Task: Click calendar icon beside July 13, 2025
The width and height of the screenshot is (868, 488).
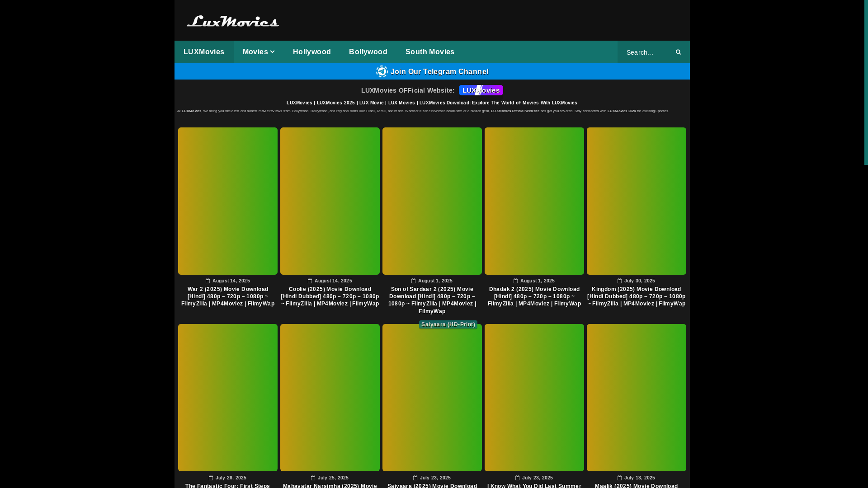Action: coord(620,478)
